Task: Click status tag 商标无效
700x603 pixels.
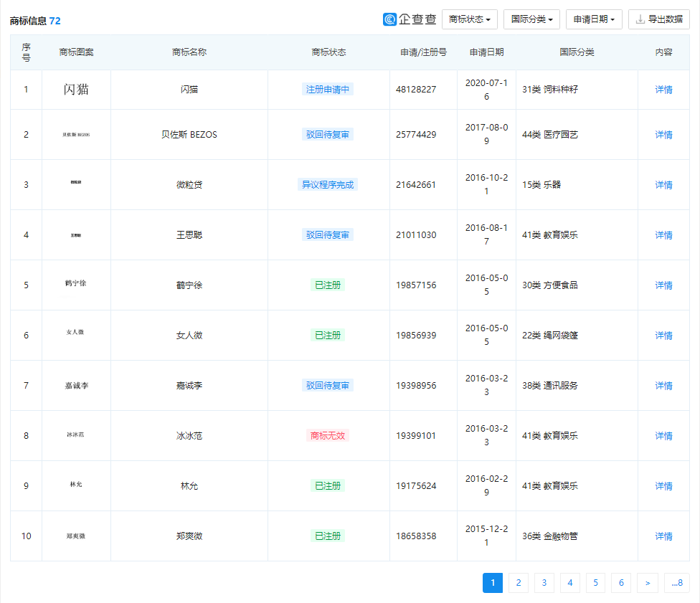Action: click(328, 436)
